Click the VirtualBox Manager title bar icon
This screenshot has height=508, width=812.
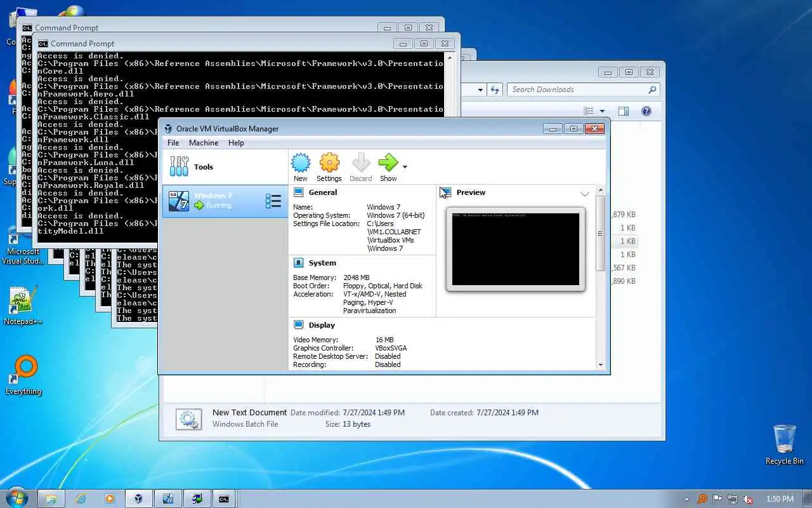[167, 128]
